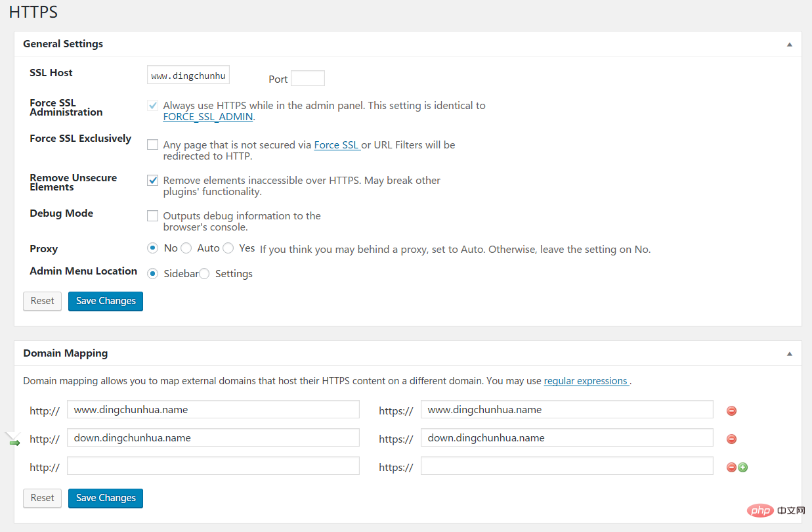Open the Force SSL link
This screenshot has width=812, height=532.
click(337, 144)
